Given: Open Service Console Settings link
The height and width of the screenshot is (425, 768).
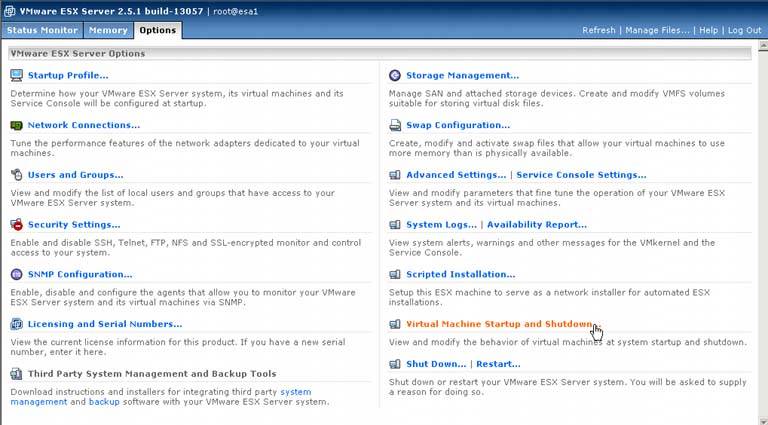Looking at the screenshot, I should [581, 175].
